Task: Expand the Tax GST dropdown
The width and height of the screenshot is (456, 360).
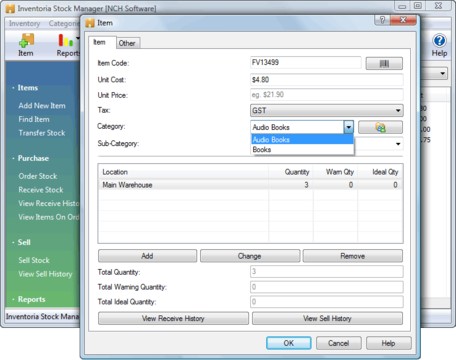Action: tap(398, 111)
